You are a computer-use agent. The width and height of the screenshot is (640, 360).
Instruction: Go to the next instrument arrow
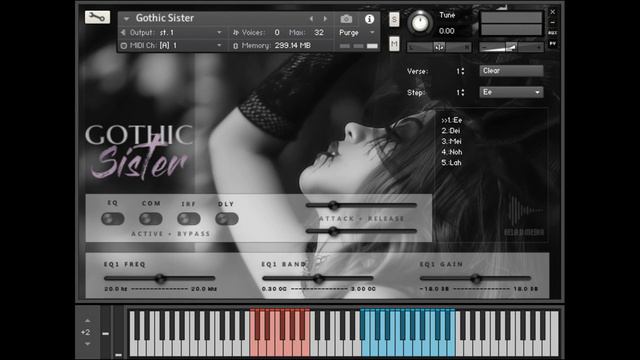pos(325,19)
